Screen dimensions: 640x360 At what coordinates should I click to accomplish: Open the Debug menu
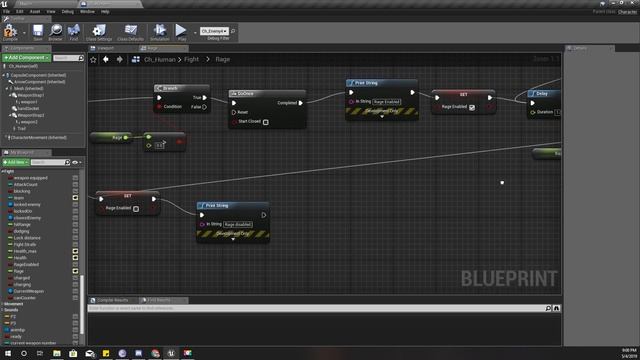[x=68, y=12]
